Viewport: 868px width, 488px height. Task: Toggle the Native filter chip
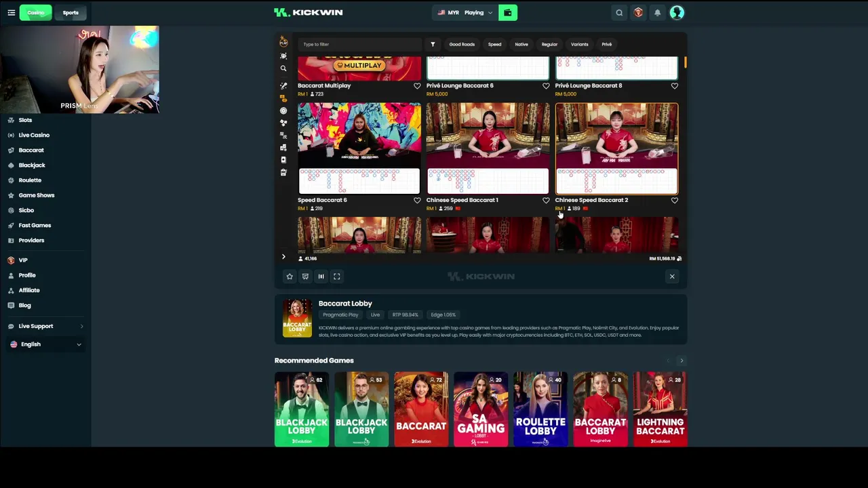[521, 44]
